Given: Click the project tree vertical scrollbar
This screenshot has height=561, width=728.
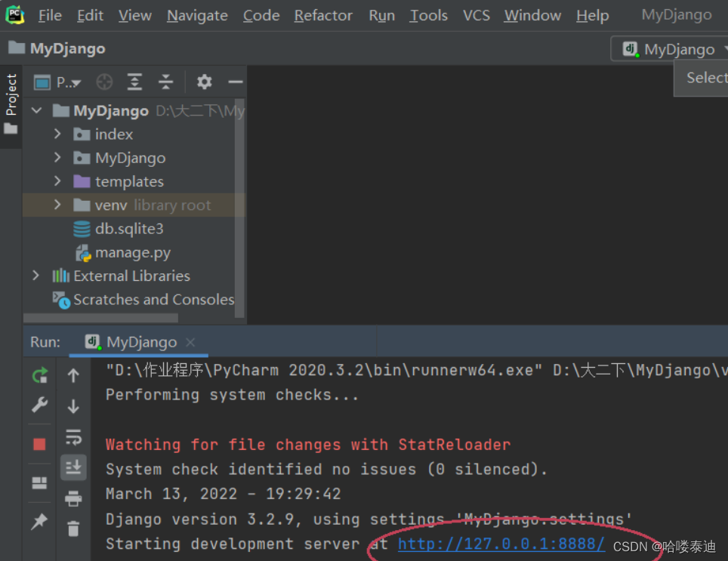Looking at the screenshot, I should [x=239, y=208].
